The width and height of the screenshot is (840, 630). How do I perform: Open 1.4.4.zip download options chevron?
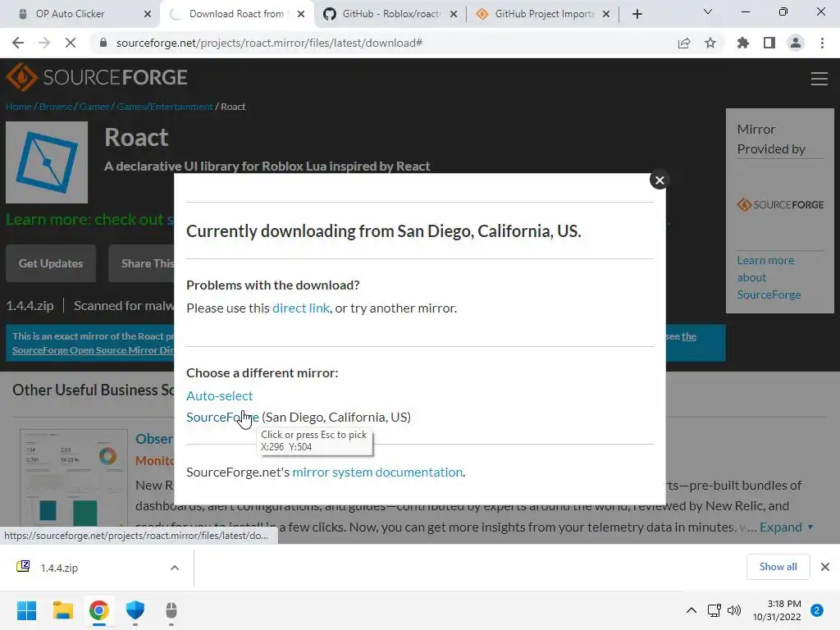click(175, 568)
